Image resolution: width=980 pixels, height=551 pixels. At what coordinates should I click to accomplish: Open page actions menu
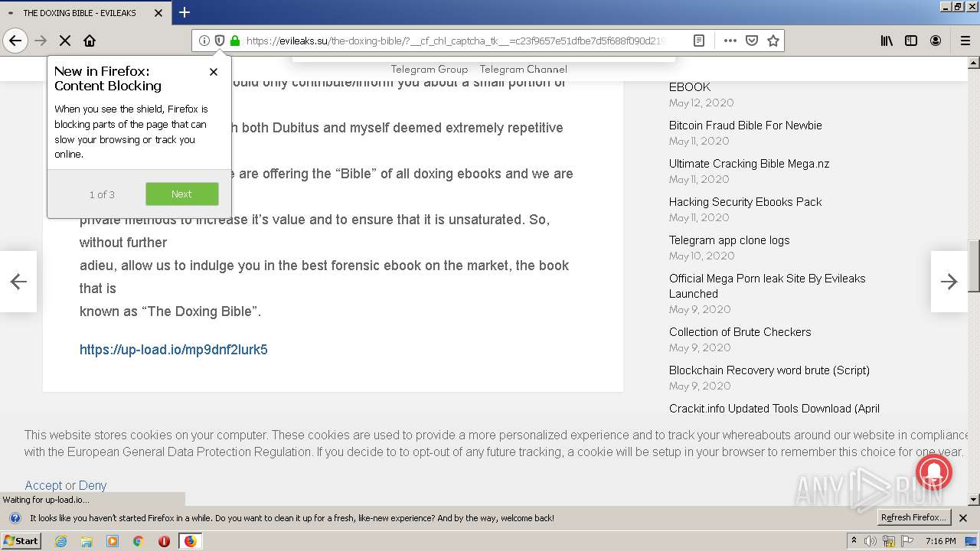[730, 41]
